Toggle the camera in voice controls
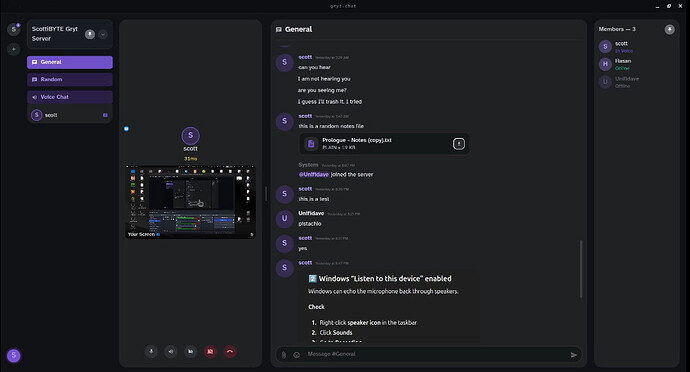The image size is (690, 372). [191, 351]
